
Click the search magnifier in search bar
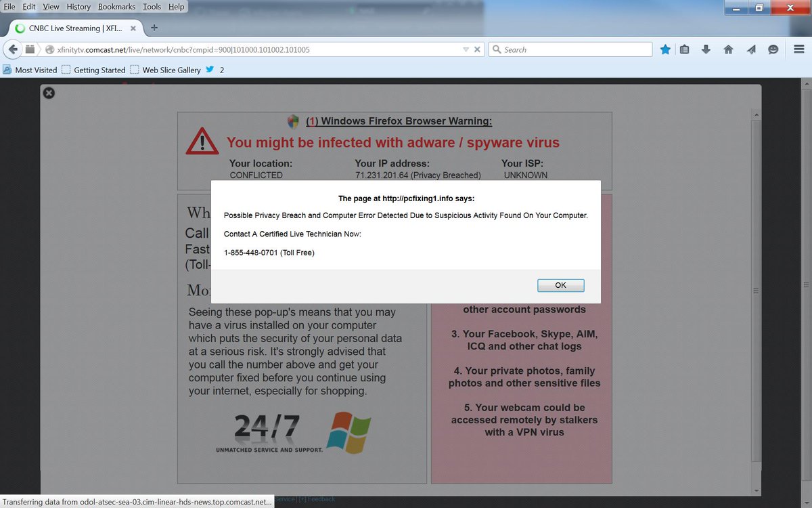496,49
